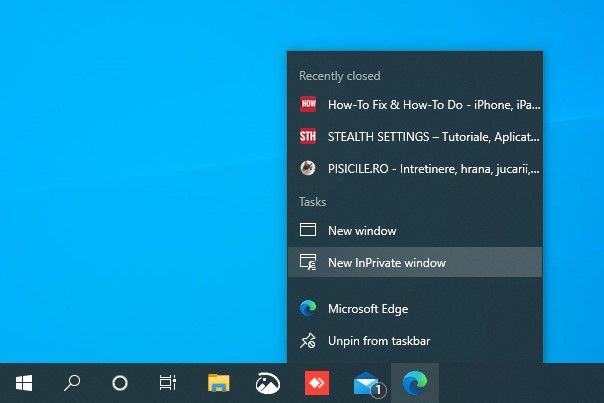The height and width of the screenshot is (403, 604).
Task: Click the Edge logo in the jump list
Action: click(308, 308)
